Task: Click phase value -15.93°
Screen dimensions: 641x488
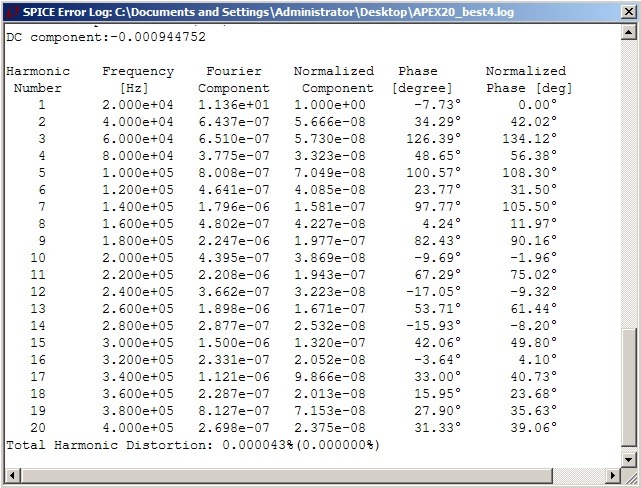Action: pos(433,326)
